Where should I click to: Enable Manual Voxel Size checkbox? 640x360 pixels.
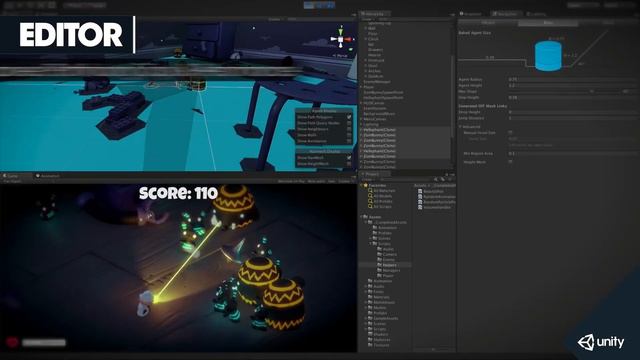pyautogui.click(x=511, y=133)
